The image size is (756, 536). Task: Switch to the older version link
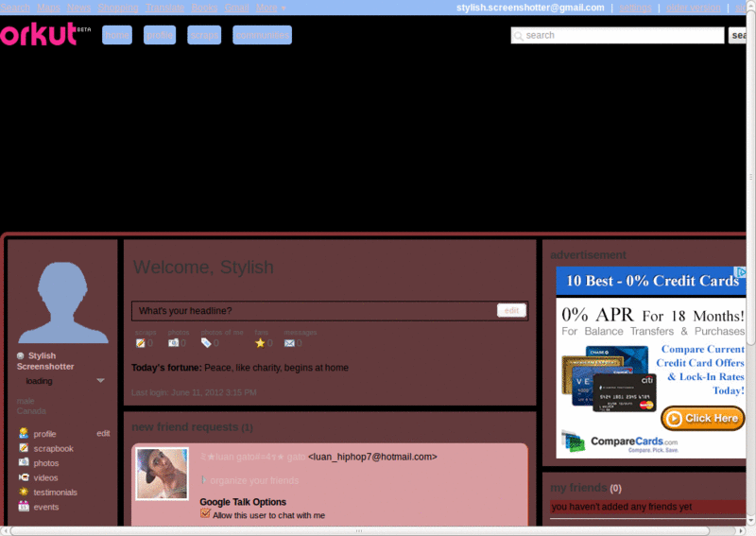tap(694, 8)
